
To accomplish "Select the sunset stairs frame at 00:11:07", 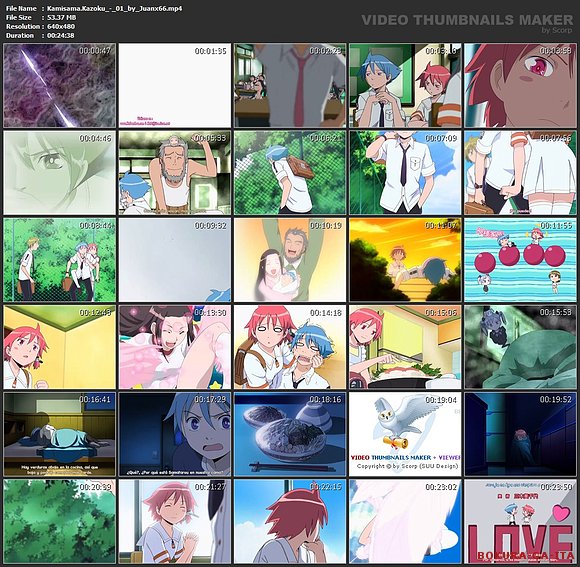I will coord(405,260).
